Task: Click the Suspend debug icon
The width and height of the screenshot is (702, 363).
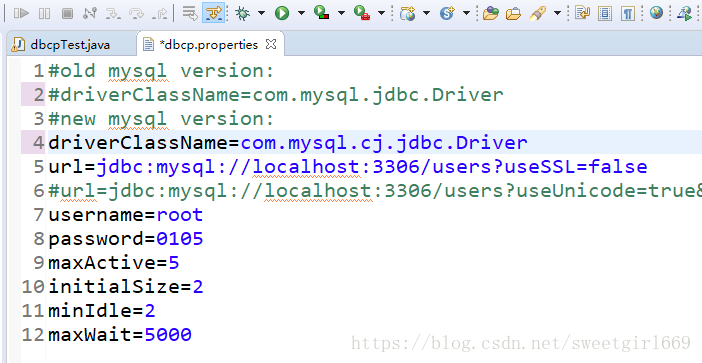Action: coord(44,13)
